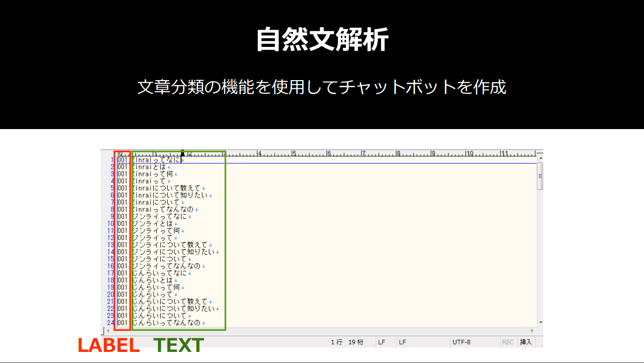The image size is (644, 363).
Task: Select the line 'ジンライってなに'
Action: click(159, 216)
